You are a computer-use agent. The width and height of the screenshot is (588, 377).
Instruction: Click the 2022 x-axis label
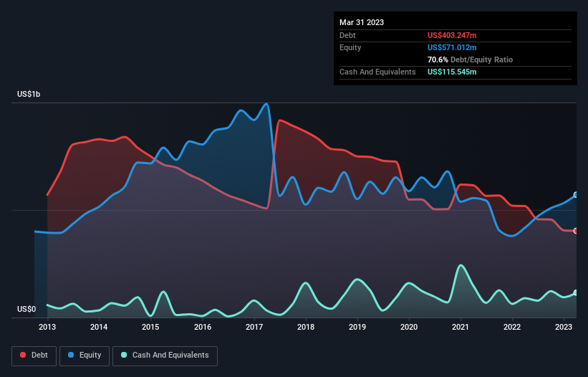pyautogui.click(x=512, y=327)
